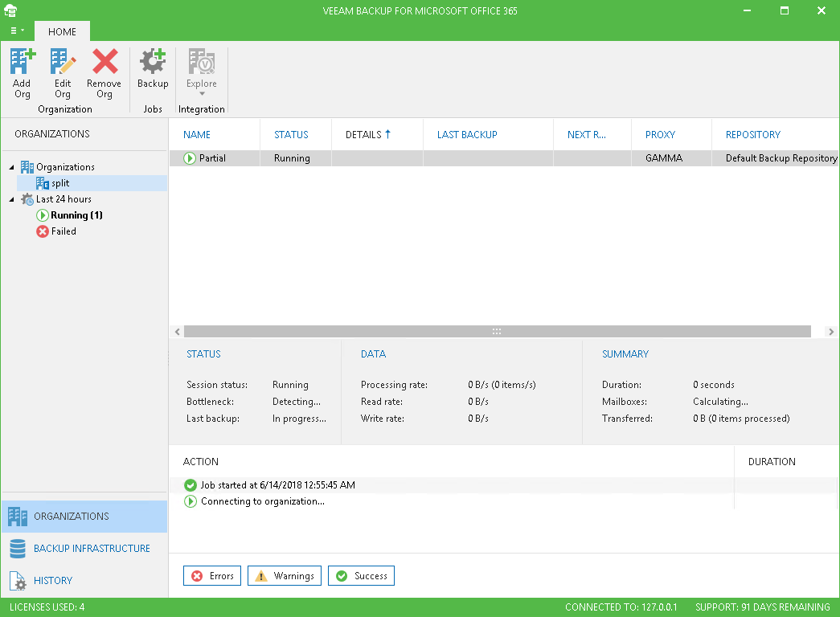
Task: Click the Running play icon in tree
Action: pos(43,215)
